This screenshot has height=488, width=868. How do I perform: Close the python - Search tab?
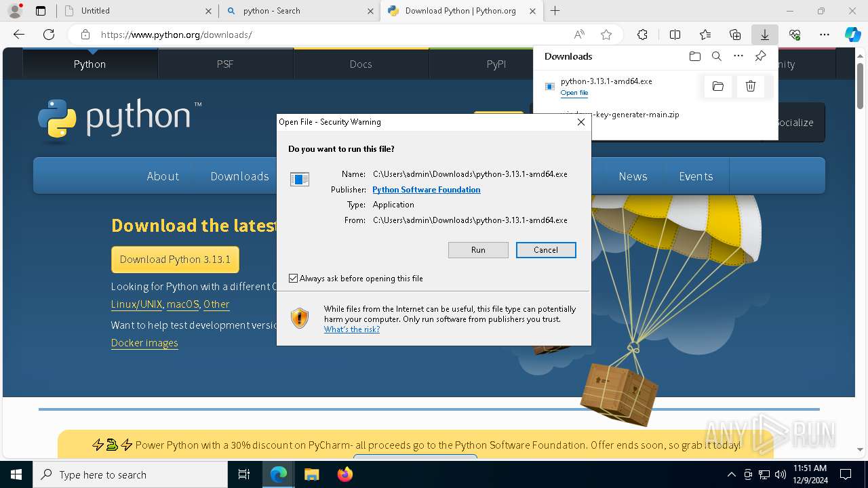point(370,11)
